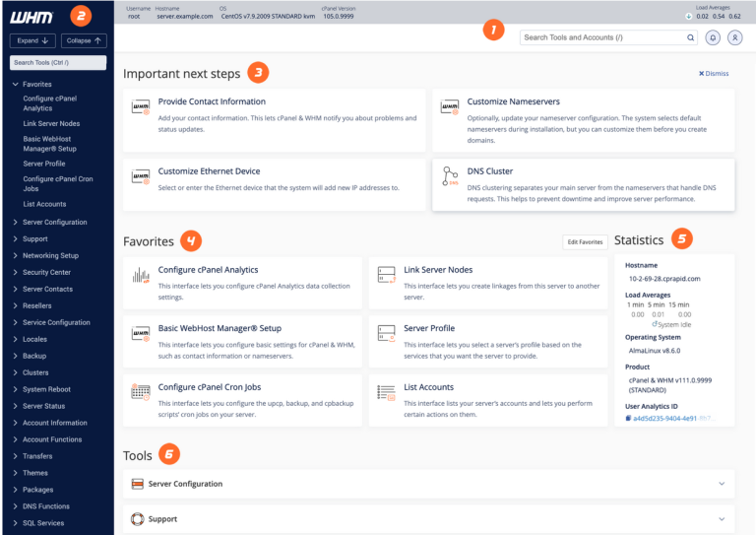The image size is (756, 535).
Task: Expand Service Configuration in sidebar
Action: coord(16,322)
